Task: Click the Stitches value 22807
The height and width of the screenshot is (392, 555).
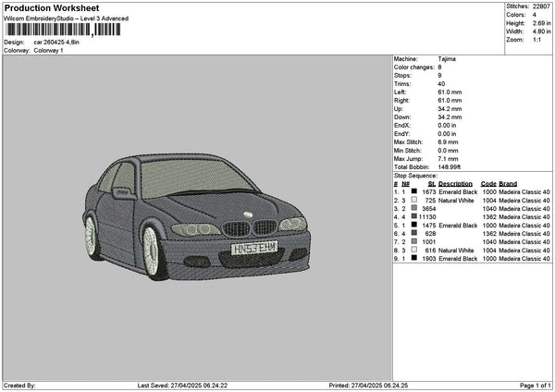Action: point(542,6)
